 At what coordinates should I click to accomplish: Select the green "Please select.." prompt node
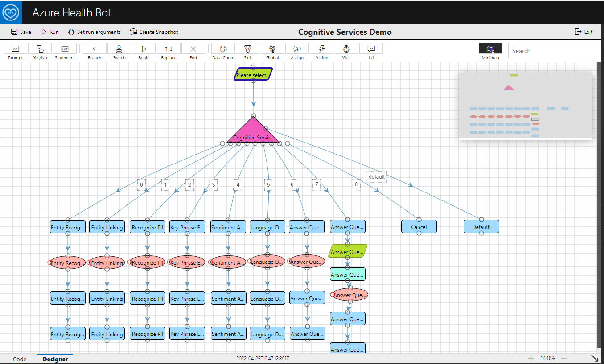pyautogui.click(x=253, y=74)
